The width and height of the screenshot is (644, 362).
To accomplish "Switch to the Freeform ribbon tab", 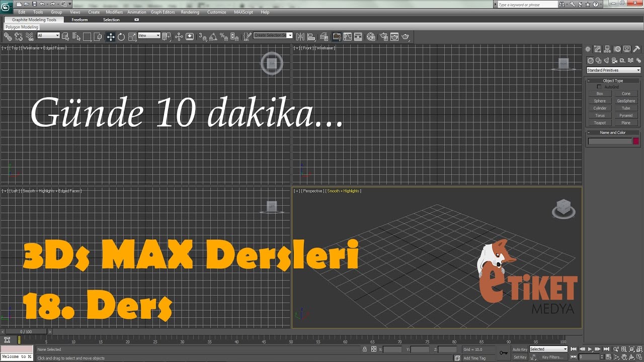I will (79, 20).
